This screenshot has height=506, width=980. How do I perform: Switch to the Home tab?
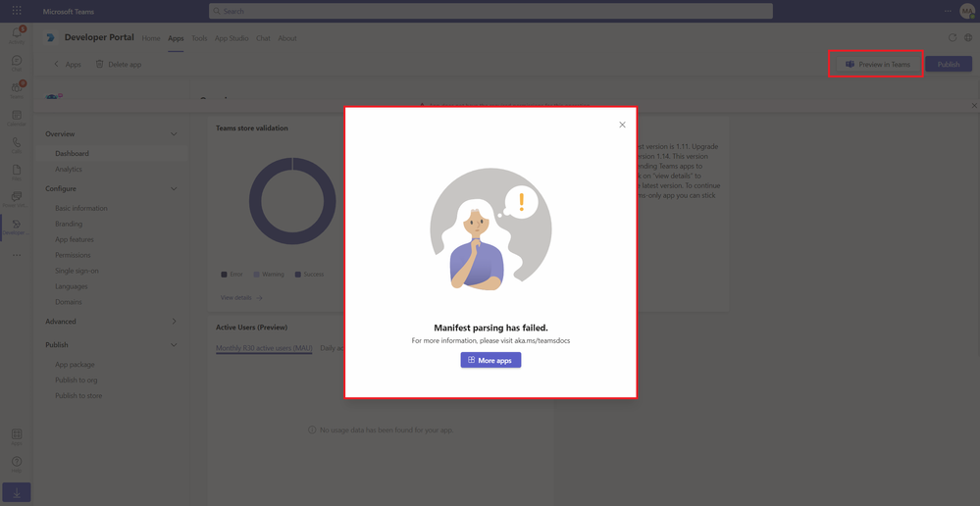coord(151,38)
